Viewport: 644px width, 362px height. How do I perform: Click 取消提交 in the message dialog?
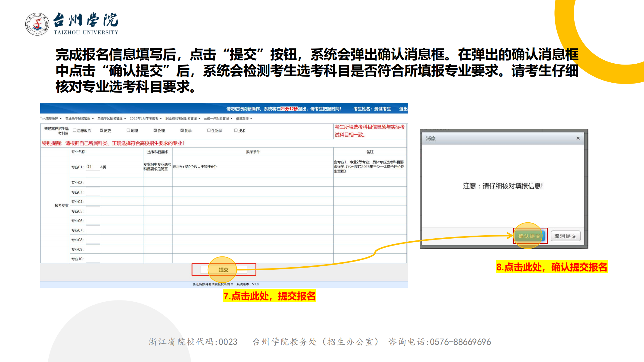tap(566, 236)
